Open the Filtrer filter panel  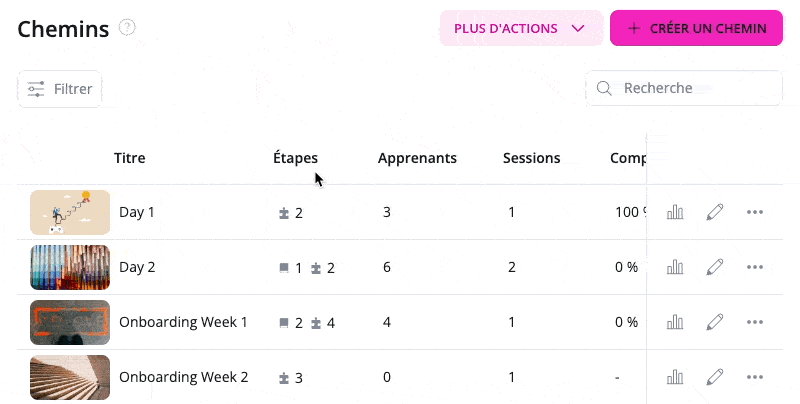[60, 89]
